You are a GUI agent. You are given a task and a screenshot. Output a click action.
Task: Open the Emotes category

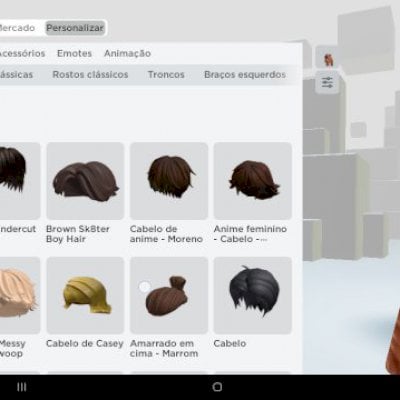click(x=74, y=53)
